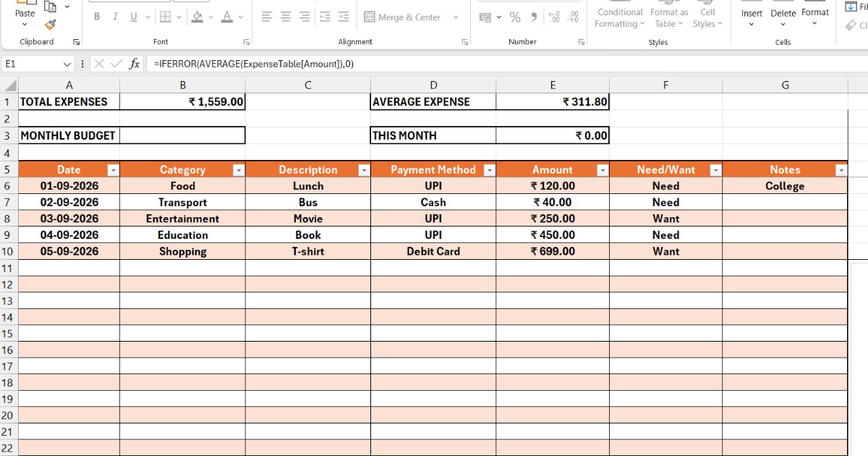The image size is (868, 456).
Task: Align text right
Action: point(305,17)
